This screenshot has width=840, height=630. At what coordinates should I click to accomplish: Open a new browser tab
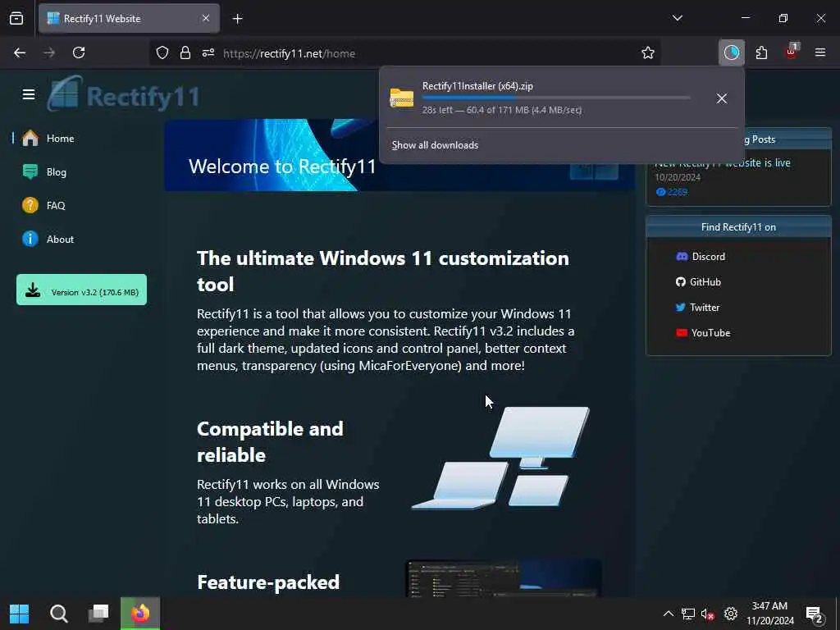point(238,19)
